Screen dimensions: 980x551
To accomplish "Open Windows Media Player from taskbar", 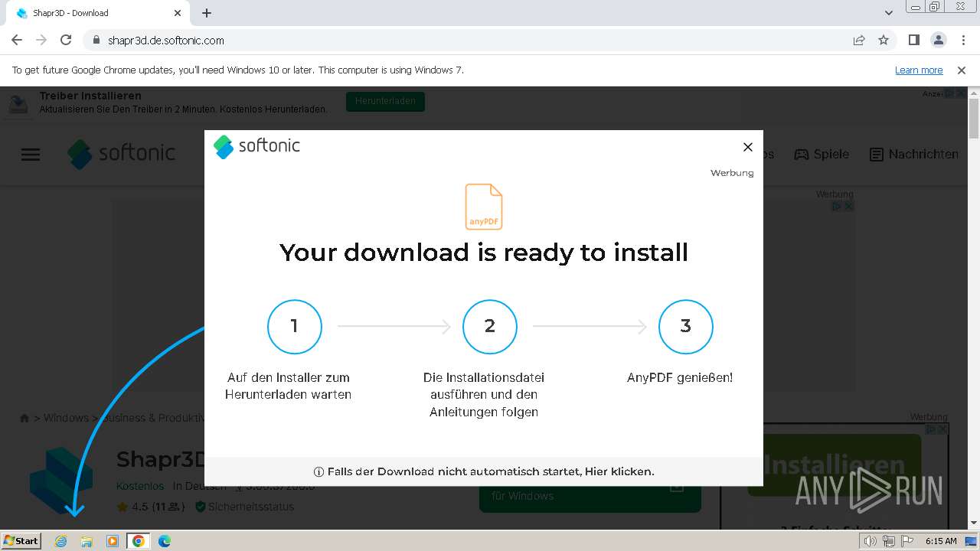I will (113, 541).
